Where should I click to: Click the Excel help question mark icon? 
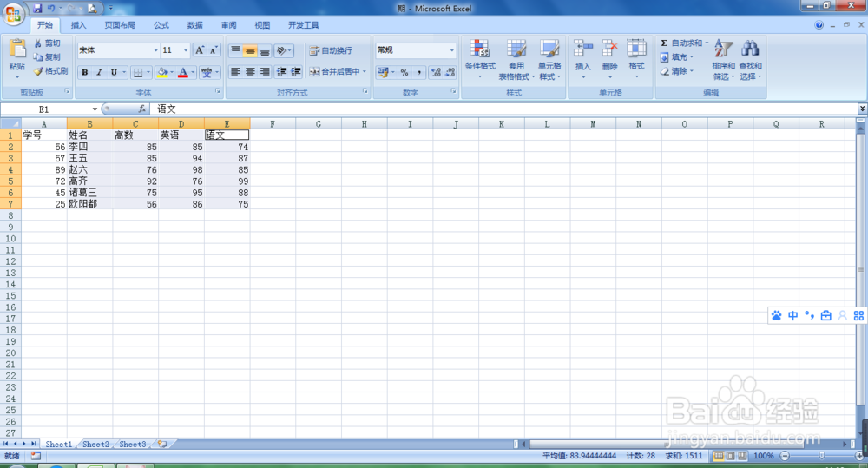pos(819,25)
